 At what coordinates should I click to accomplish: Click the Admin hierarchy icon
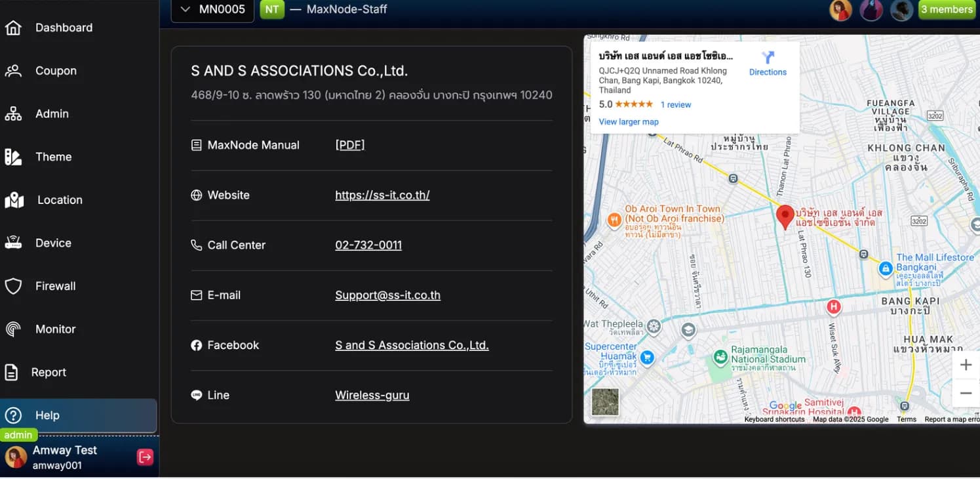pyautogui.click(x=13, y=114)
